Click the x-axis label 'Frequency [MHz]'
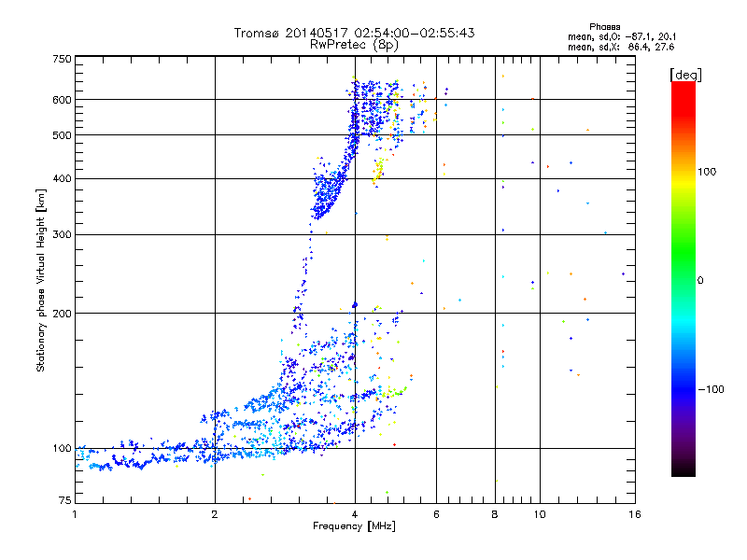 click(x=354, y=526)
